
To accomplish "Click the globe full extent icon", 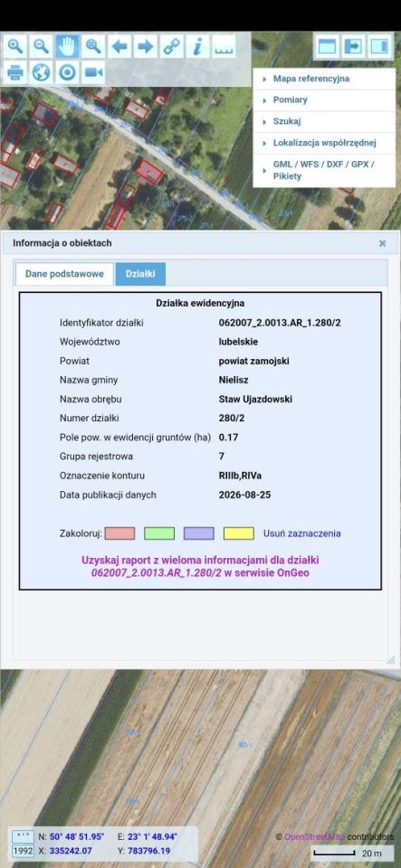I will coord(41,72).
